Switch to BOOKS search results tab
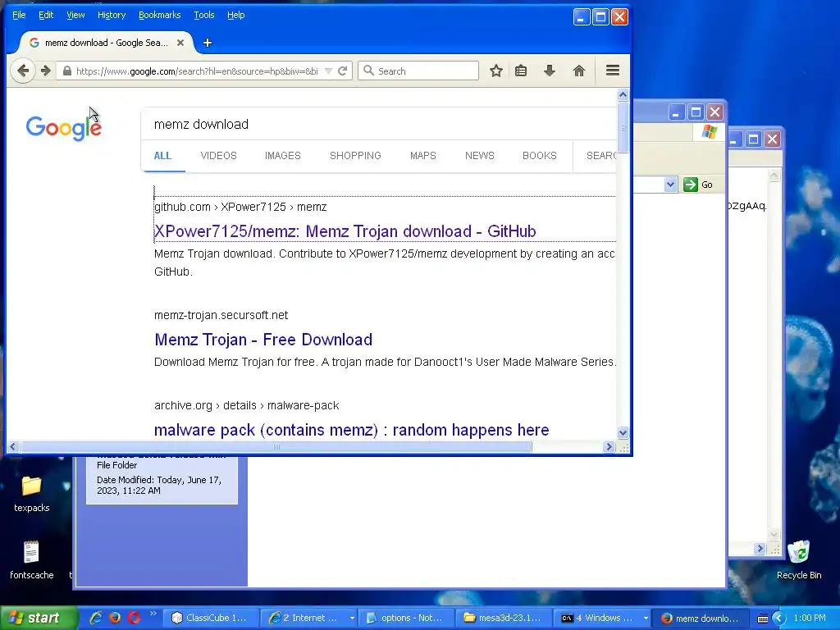The width and height of the screenshot is (840, 630). click(x=540, y=156)
